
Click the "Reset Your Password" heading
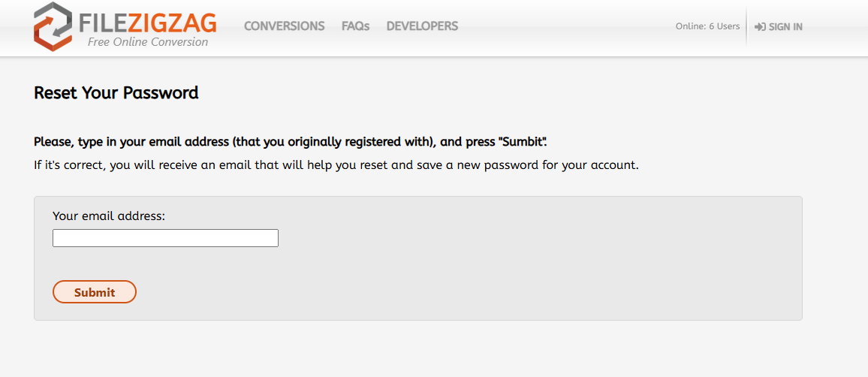click(x=116, y=93)
